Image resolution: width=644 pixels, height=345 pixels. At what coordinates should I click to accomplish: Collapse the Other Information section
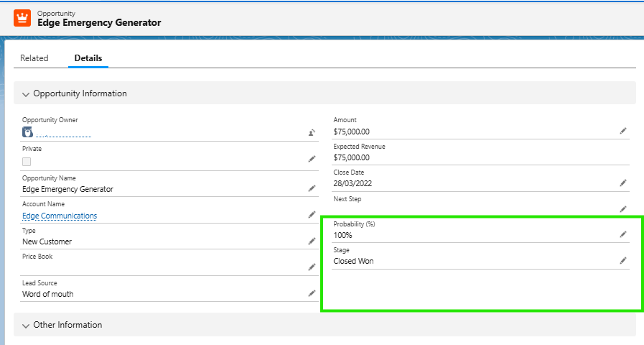coord(27,325)
